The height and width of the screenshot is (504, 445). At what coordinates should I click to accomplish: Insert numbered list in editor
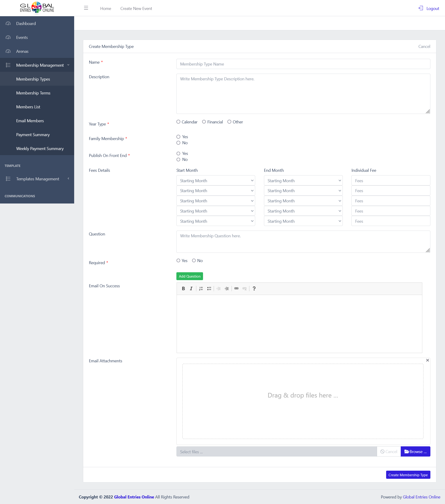[x=201, y=288]
